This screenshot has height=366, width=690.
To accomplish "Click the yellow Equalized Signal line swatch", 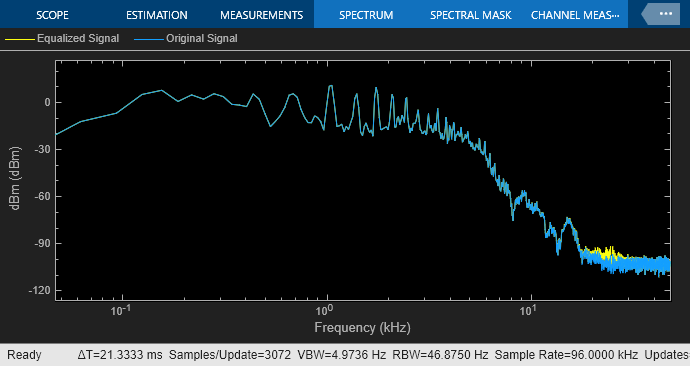I will [19, 39].
